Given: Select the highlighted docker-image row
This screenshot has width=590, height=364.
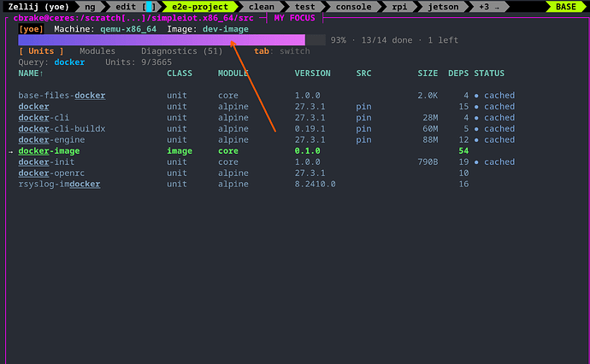Looking at the screenshot, I should point(267,150).
